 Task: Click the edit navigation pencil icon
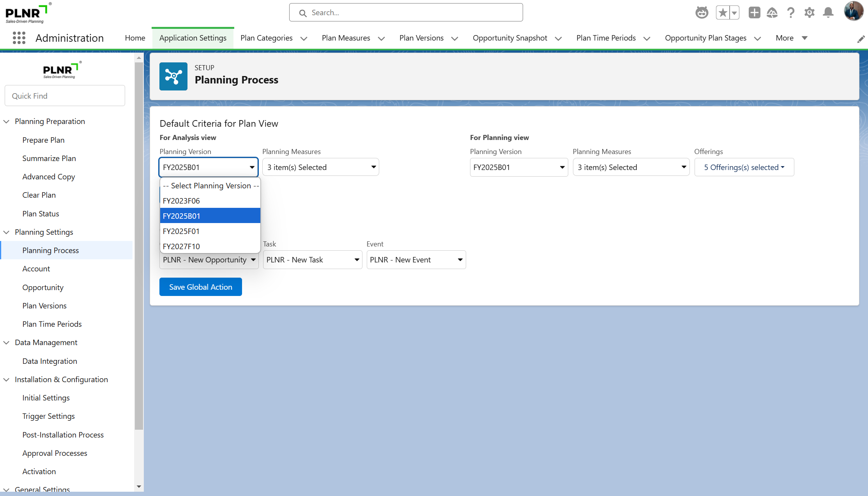(x=861, y=39)
